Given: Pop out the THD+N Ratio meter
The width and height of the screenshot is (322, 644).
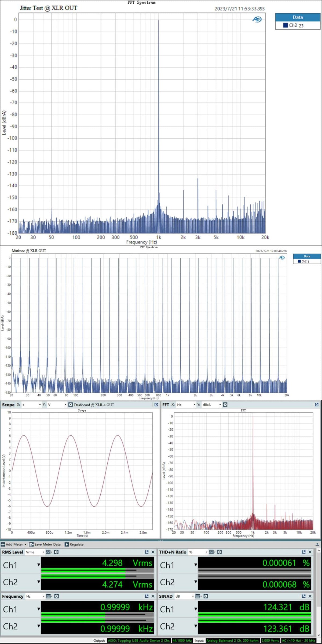Looking at the screenshot, I should pos(304,552).
